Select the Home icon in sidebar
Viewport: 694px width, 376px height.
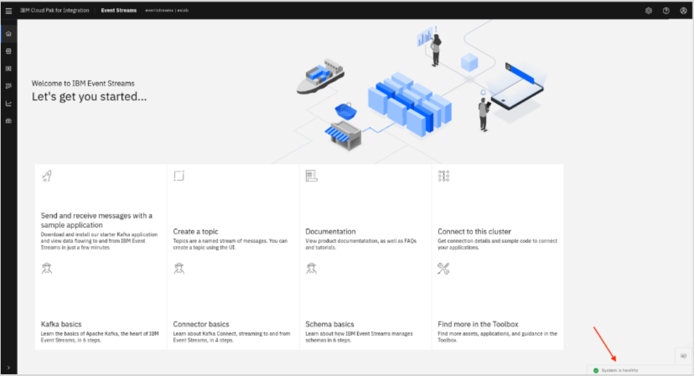[x=8, y=34]
